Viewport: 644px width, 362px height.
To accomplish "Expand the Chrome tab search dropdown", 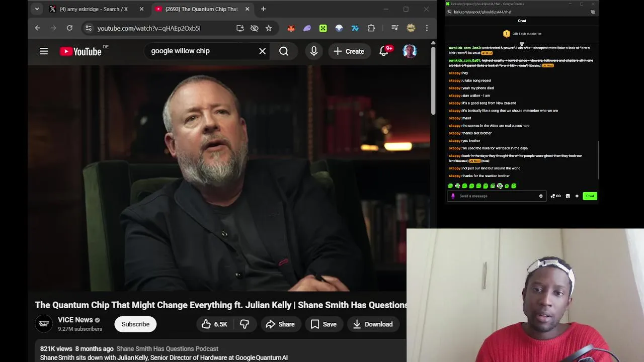I will (x=37, y=9).
